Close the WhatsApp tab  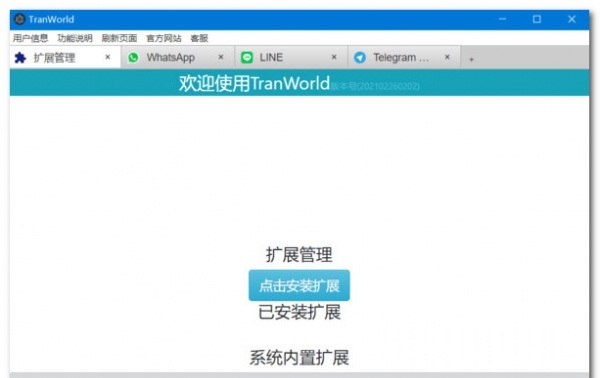click(x=221, y=57)
